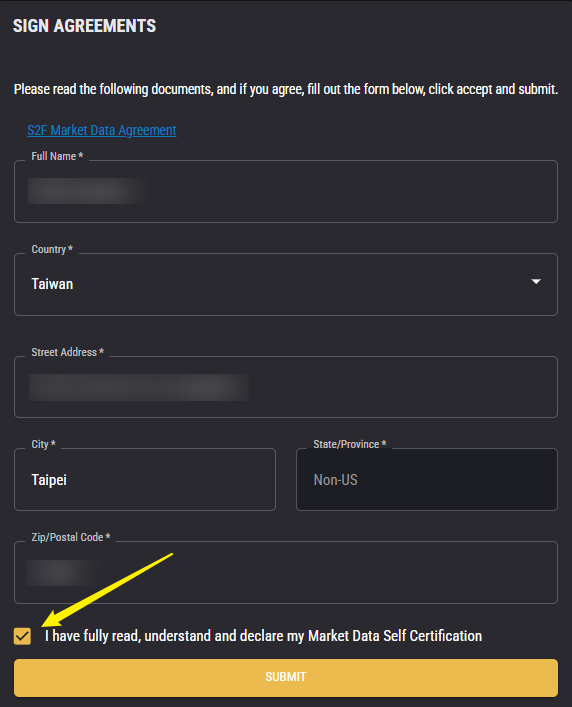Click the blurred street address value

139,387
